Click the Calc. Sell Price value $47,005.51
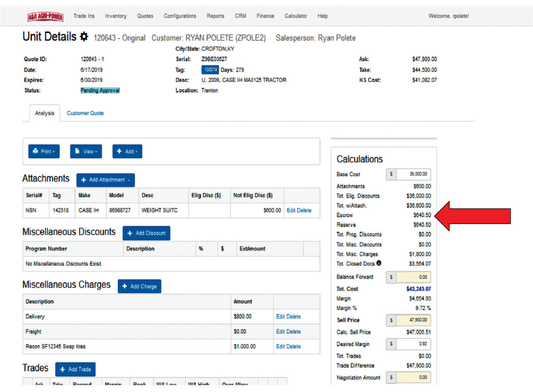This screenshot has width=533, height=392. coord(418,332)
